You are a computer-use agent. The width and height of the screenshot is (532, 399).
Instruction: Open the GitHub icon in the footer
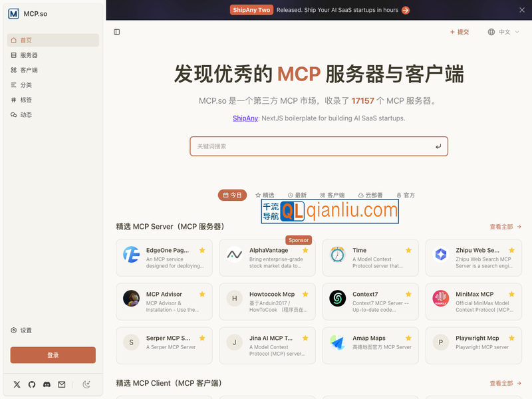tap(31, 384)
